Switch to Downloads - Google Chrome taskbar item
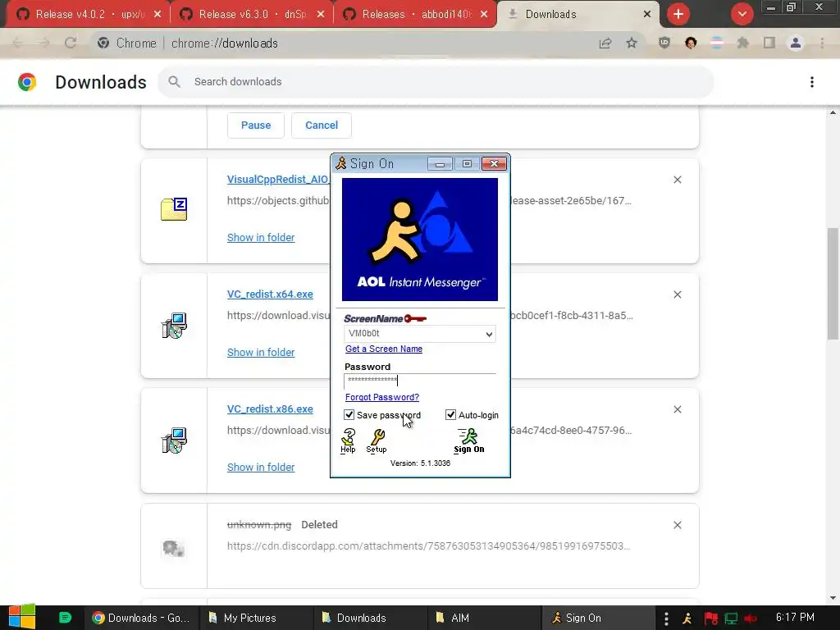The width and height of the screenshot is (840, 630). [x=141, y=618]
